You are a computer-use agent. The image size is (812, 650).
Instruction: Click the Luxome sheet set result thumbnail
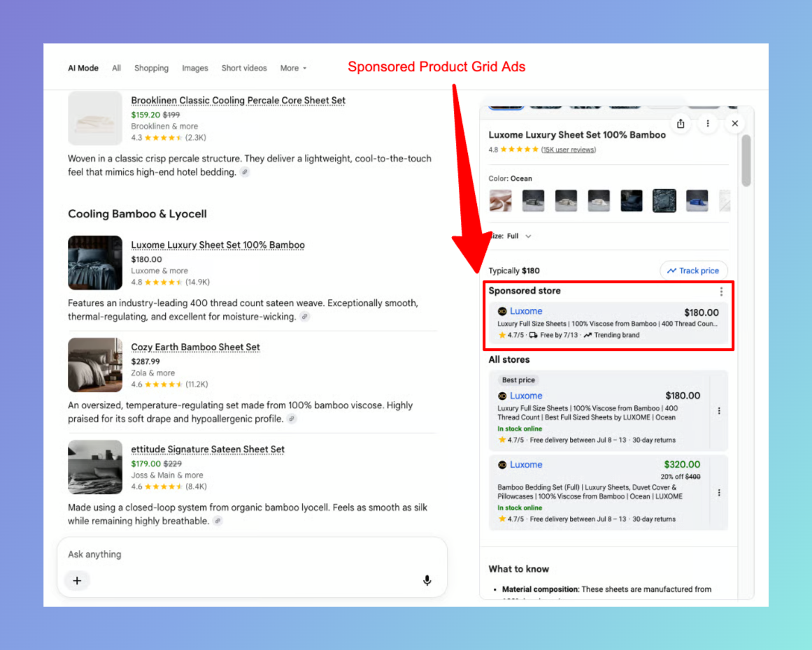pyautogui.click(x=94, y=262)
